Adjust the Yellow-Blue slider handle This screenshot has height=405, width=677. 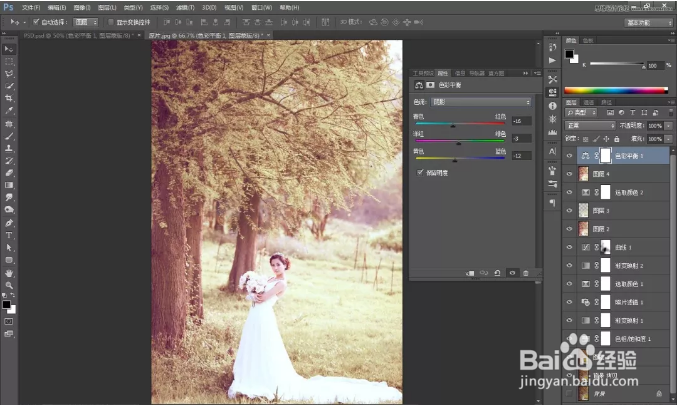(455, 160)
